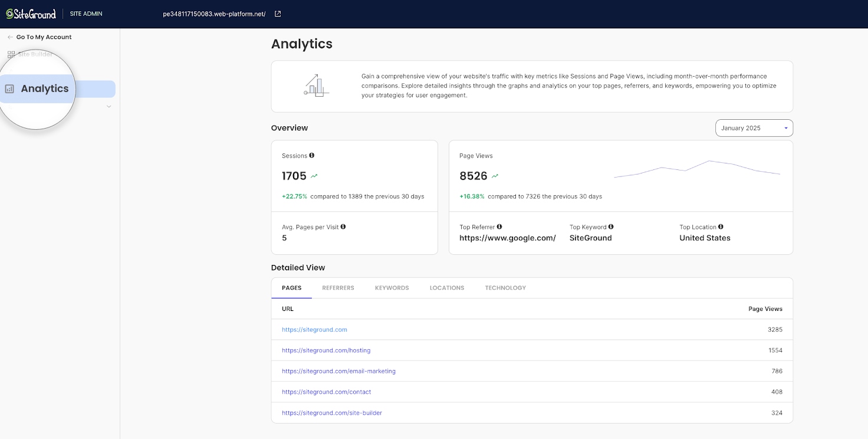
Task: Open the TECHNOLOGY tab
Action: coord(505,288)
